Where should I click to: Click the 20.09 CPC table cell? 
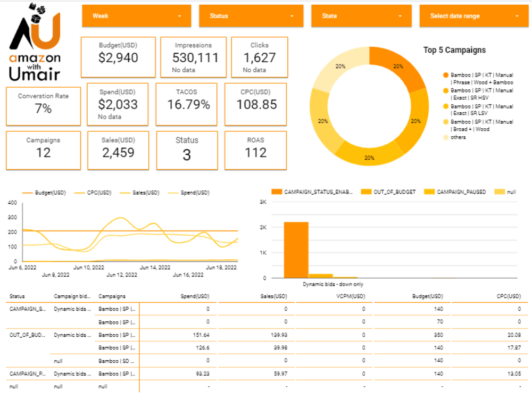click(x=514, y=335)
